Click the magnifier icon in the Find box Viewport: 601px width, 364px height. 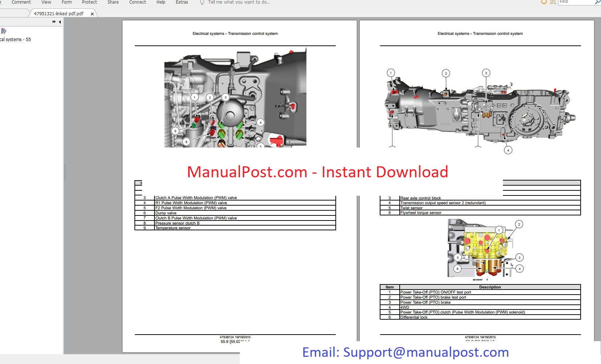[x=597, y=2]
